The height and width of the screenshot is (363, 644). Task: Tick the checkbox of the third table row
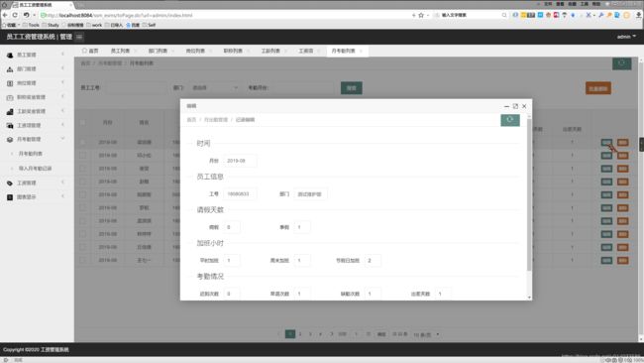83,169
